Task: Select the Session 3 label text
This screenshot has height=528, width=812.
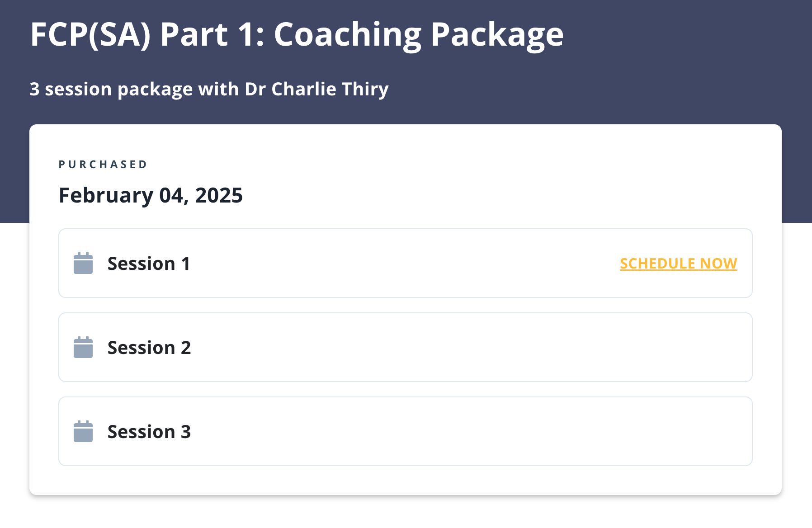Action: point(149,432)
